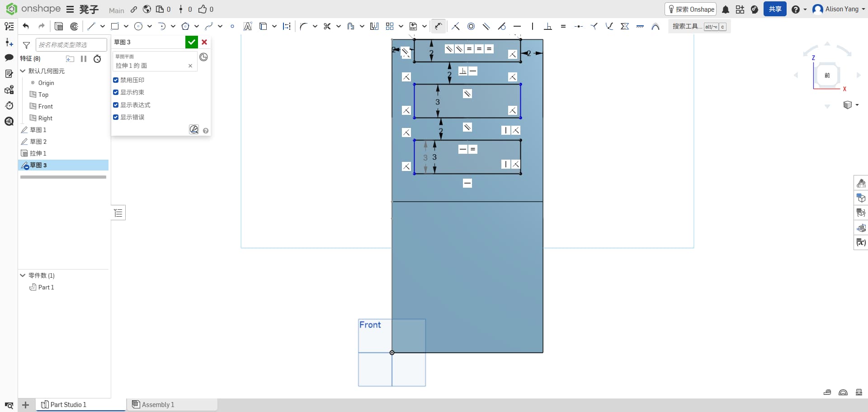Apply the Fix constraint

coord(640,26)
